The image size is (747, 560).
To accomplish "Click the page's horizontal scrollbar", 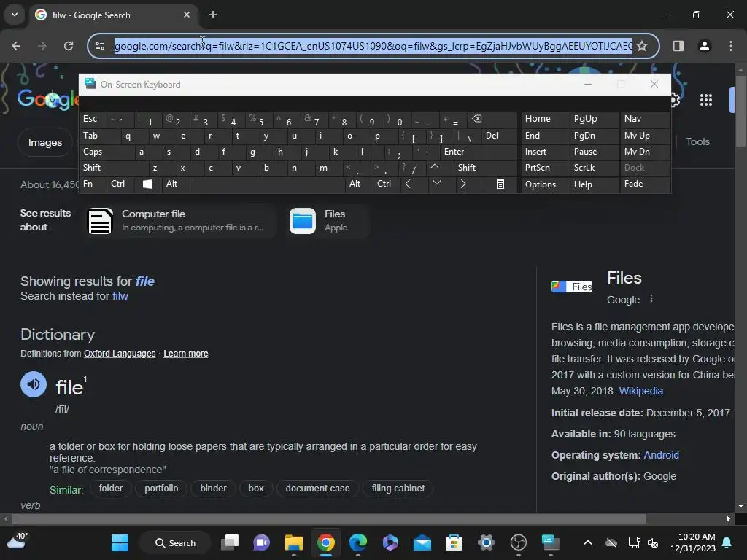I will pos(329,518).
